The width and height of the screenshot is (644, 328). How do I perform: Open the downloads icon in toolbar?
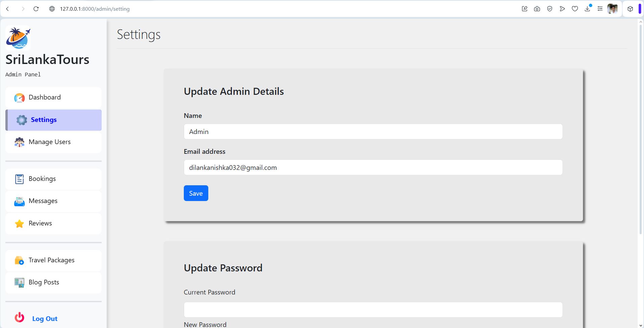587,9
